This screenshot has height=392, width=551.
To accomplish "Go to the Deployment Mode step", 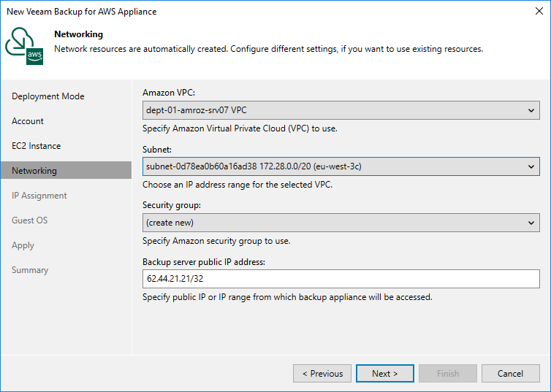I will tap(48, 96).
